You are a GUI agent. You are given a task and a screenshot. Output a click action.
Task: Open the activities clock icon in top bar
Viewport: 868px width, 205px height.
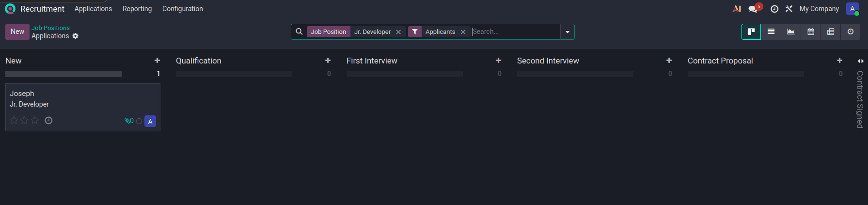click(x=774, y=9)
